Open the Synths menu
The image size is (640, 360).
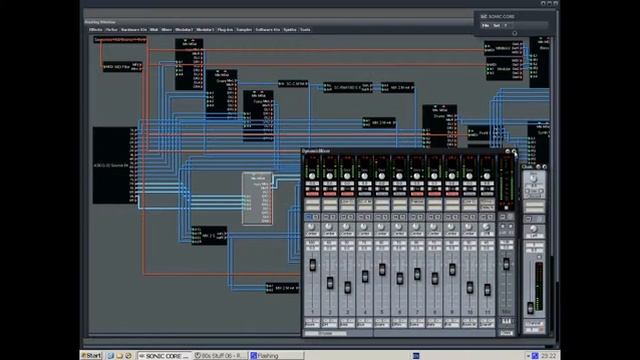pos(290,30)
